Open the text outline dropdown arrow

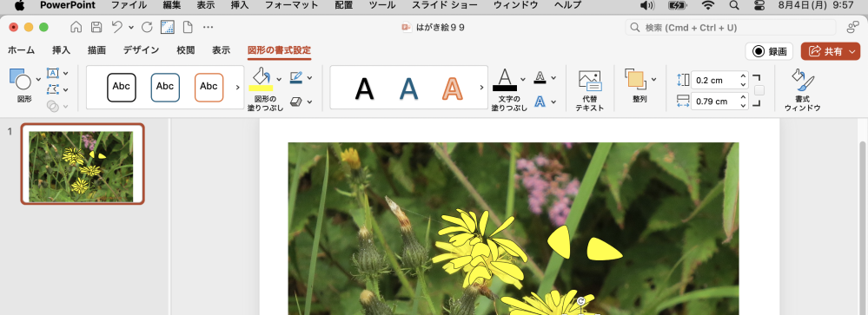coord(553,78)
